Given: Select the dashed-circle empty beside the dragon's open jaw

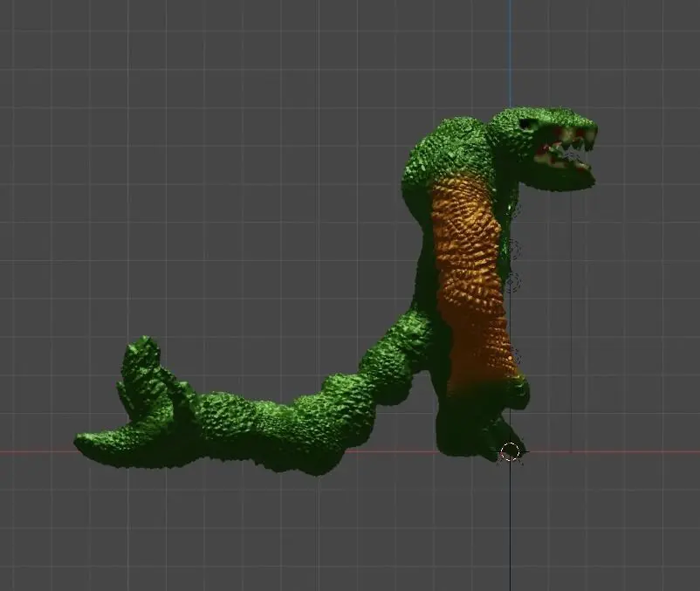Looking at the screenshot, I should (571, 159).
